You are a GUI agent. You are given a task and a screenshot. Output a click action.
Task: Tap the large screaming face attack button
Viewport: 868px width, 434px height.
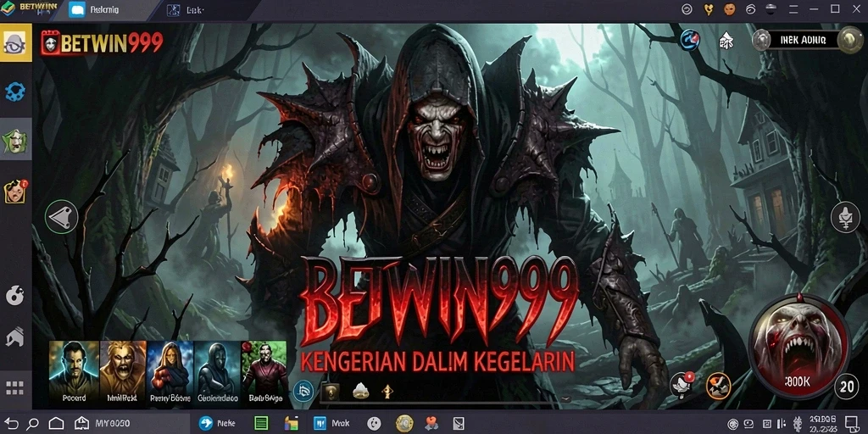click(x=798, y=346)
